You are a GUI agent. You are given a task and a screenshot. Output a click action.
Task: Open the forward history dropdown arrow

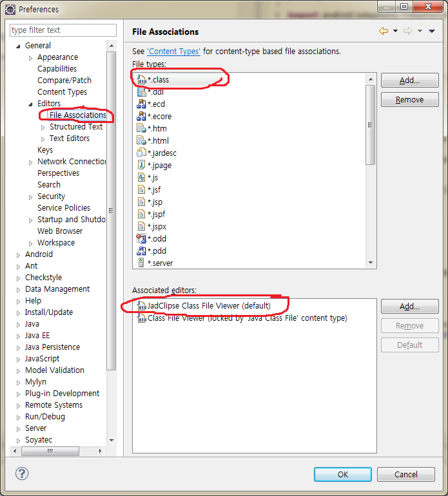click(x=420, y=31)
